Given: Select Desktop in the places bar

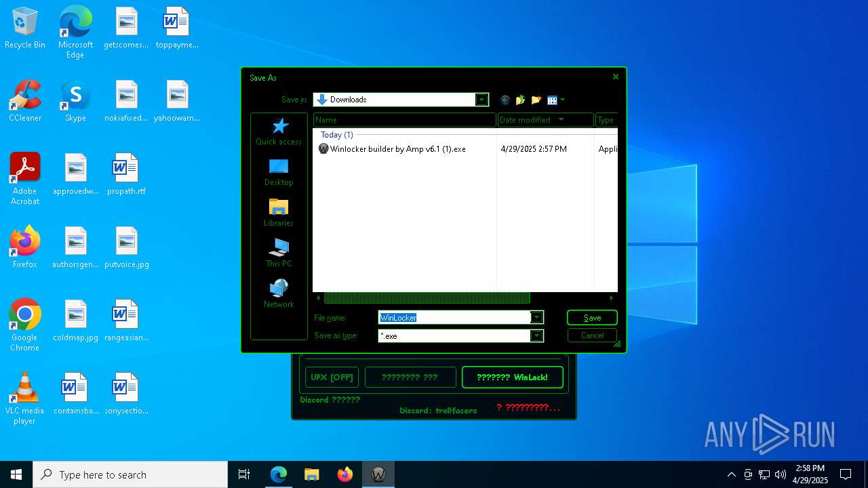Looking at the screenshot, I should 279,173.
